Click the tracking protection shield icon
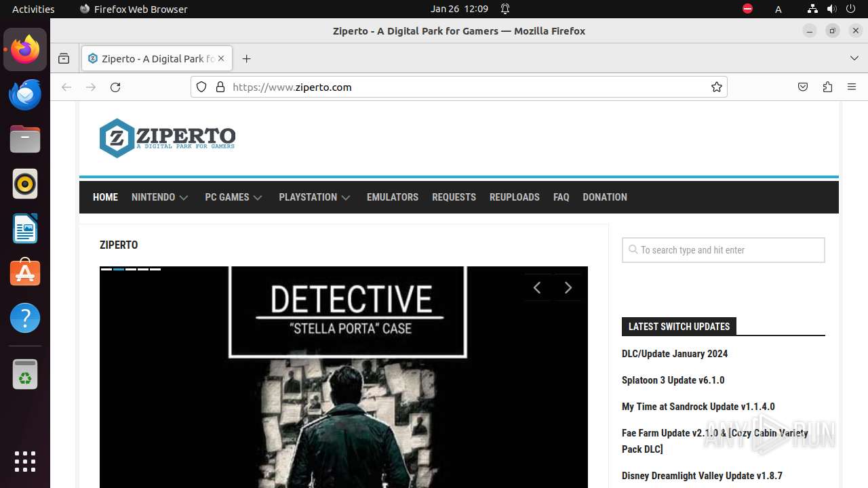Screen dimensions: 868x488 pyautogui.click(x=201, y=87)
